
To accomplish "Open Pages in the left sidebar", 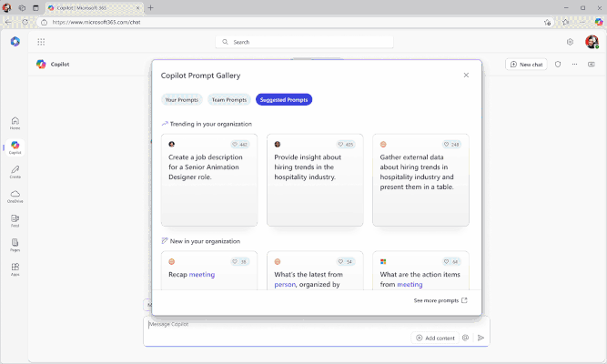I will pyautogui.click(x=15, y=245).
